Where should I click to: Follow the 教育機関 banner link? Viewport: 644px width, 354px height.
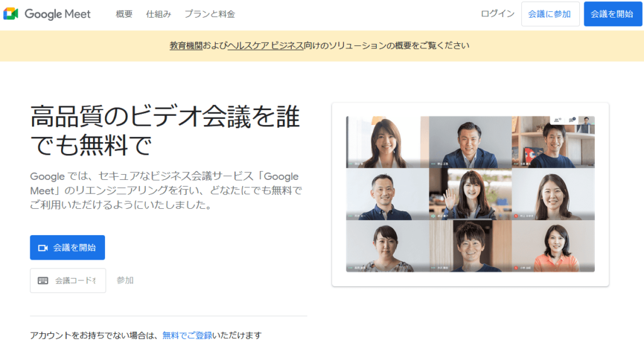point(186,45)
